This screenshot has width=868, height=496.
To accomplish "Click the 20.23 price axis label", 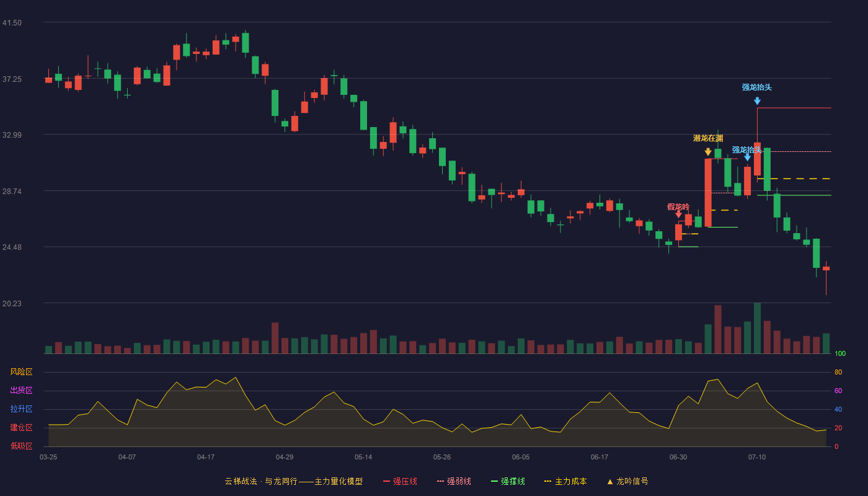I will pyautogui.click(x=12, y=304).
